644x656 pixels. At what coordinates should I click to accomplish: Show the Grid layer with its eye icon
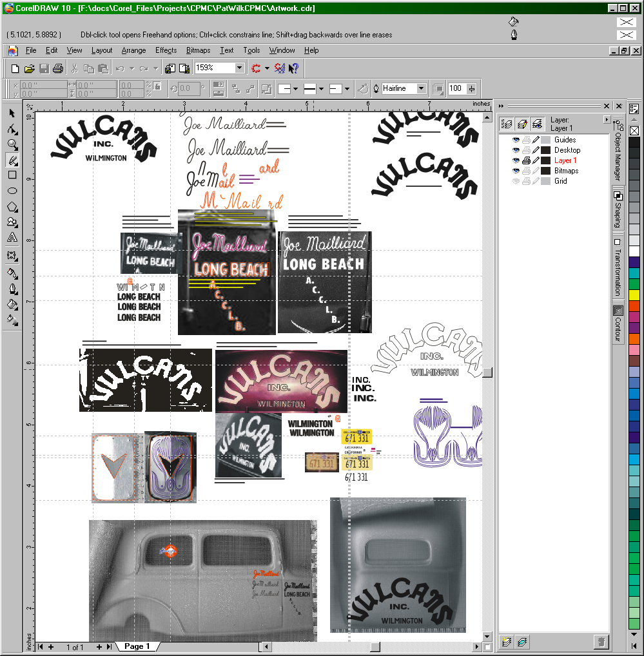(516, 181)
